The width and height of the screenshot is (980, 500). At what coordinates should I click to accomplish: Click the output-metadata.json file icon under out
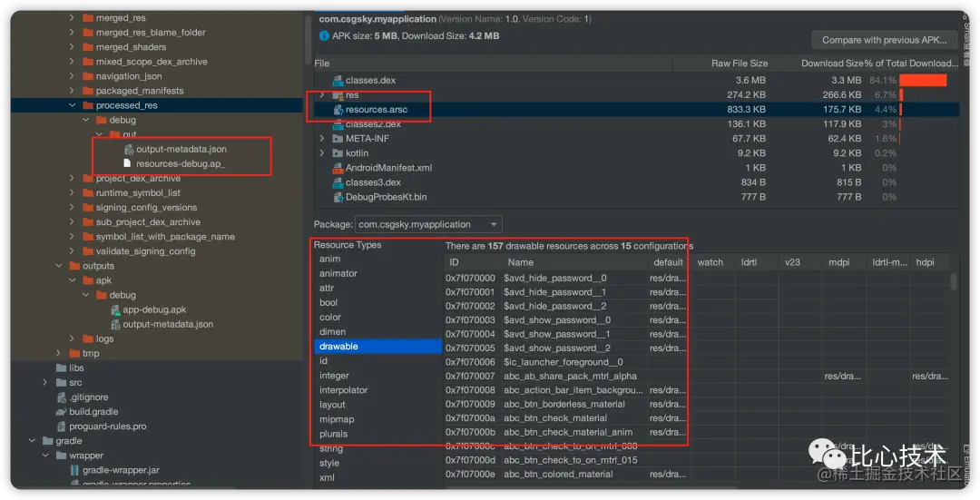129,150
